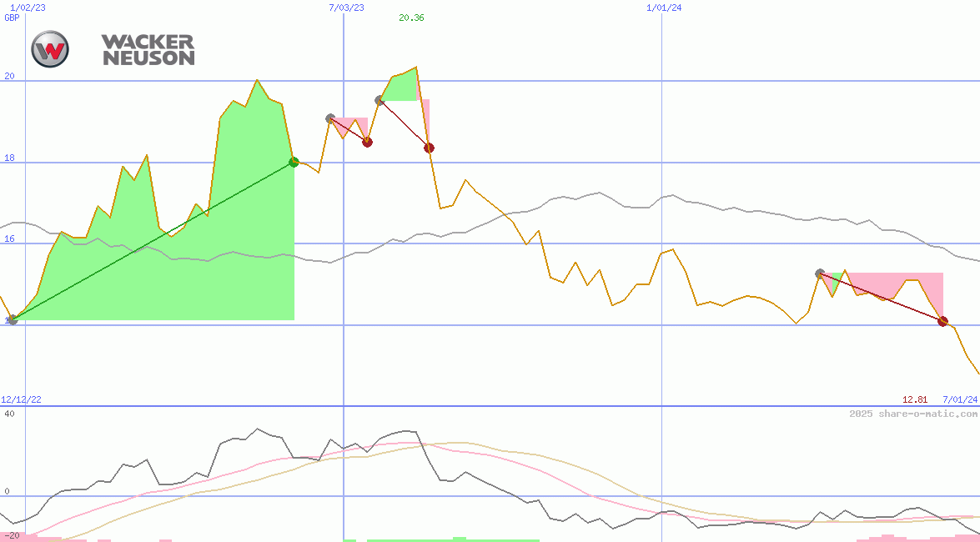
Task: Select the red exit marker after the 20.36 peak
Action: [429, 148]
